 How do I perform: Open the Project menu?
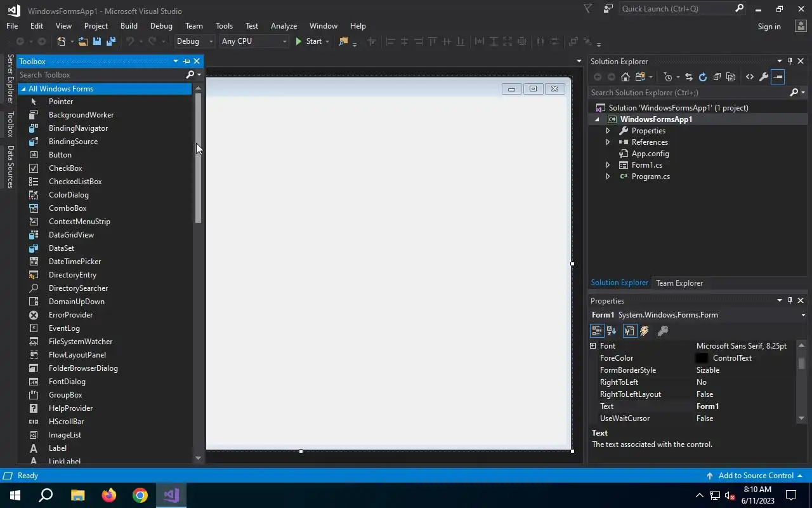point(96,26)
